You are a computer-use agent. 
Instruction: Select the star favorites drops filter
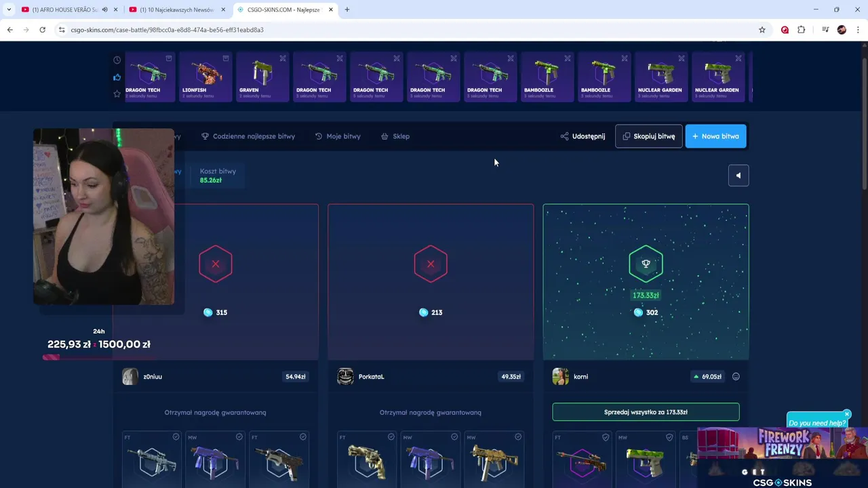[x=117, y=94]
